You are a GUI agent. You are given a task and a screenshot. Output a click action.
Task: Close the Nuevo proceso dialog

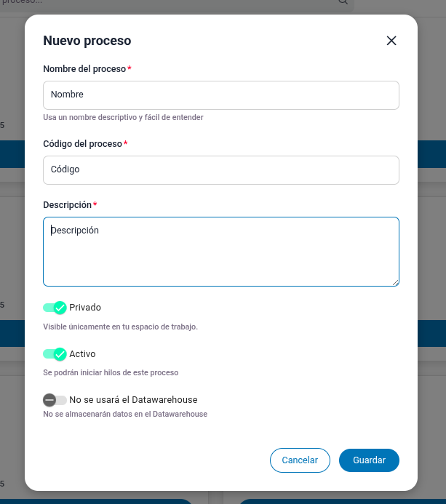pyautogui.click(x=391, y=41)
